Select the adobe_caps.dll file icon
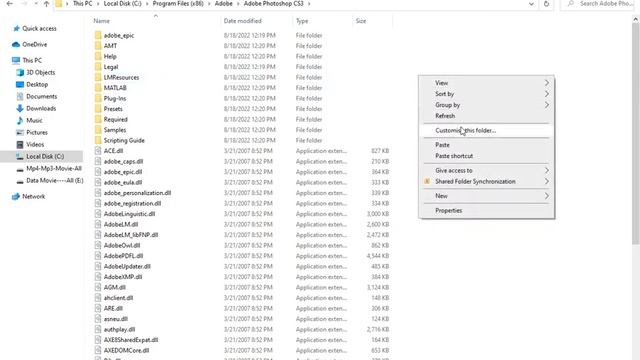 pyautogui.click(x=98, y=161)
